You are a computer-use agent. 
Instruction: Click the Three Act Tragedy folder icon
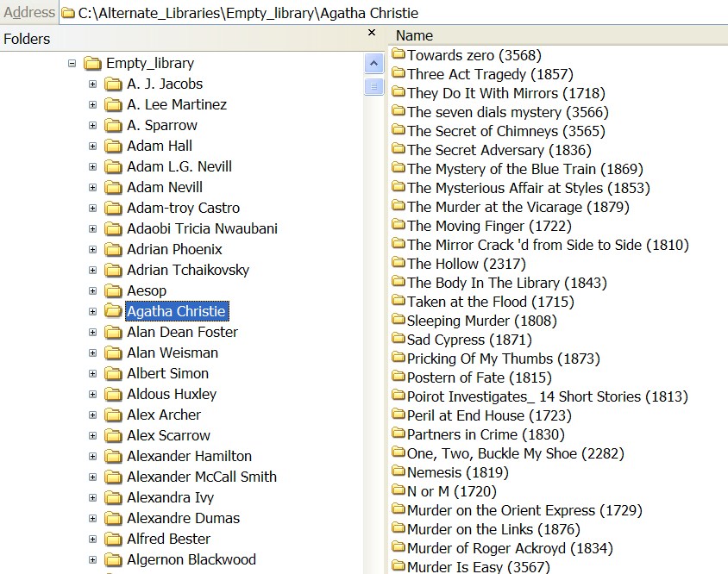click(399, 73)
